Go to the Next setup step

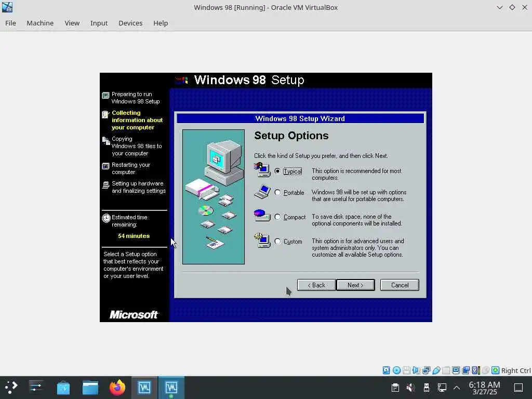point(355,285)
